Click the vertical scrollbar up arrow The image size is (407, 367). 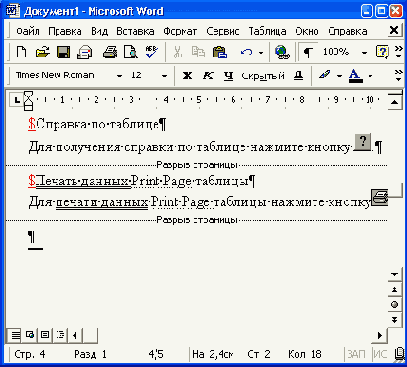395,102
